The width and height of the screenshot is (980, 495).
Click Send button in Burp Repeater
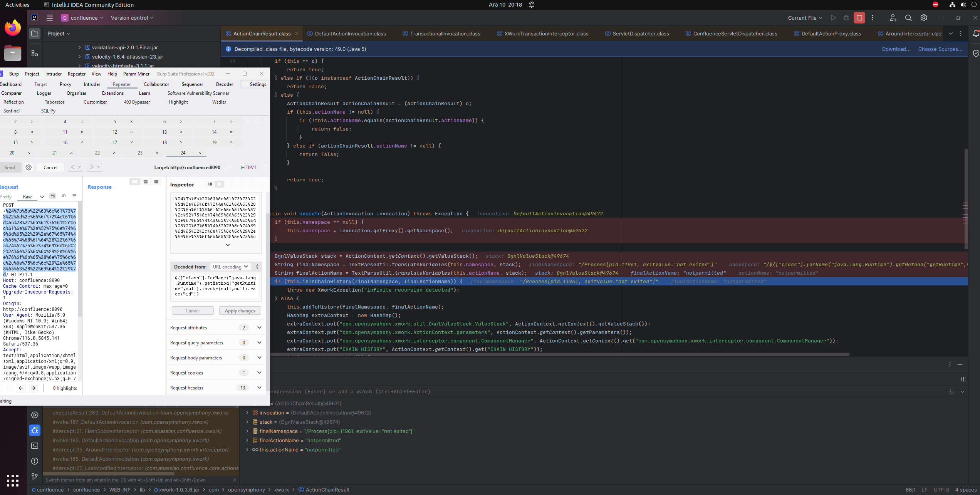coord(10,167)
